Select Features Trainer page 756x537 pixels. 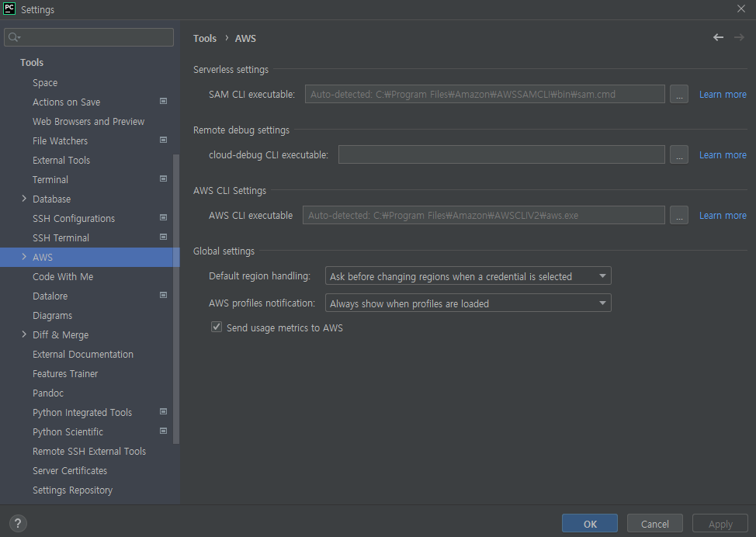65,373
